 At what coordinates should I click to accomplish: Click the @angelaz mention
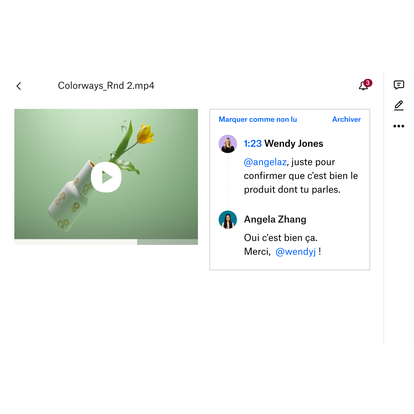[265, 162]
